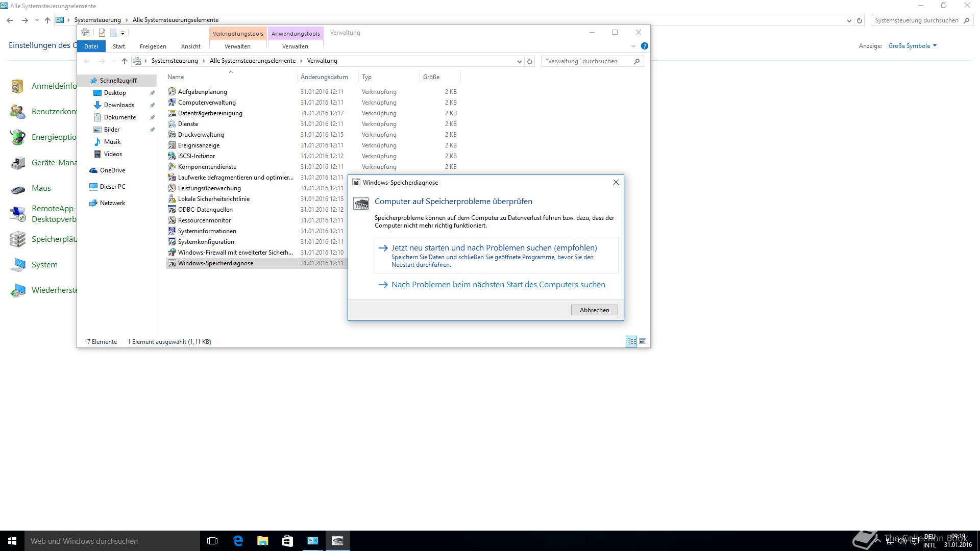The image size is (980, 551).
Task: Select the Komponentendienste icon
Action: [172, 167]
